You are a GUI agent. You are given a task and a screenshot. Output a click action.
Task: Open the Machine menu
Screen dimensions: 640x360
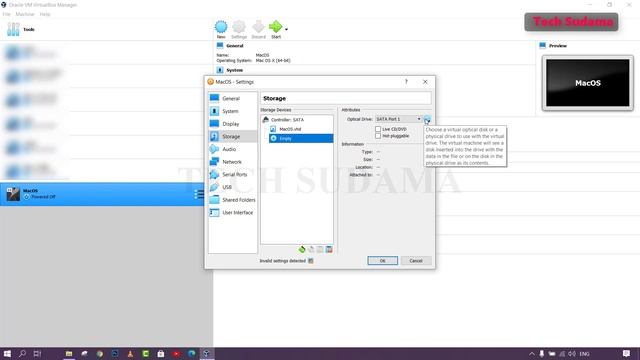point(25,14)
